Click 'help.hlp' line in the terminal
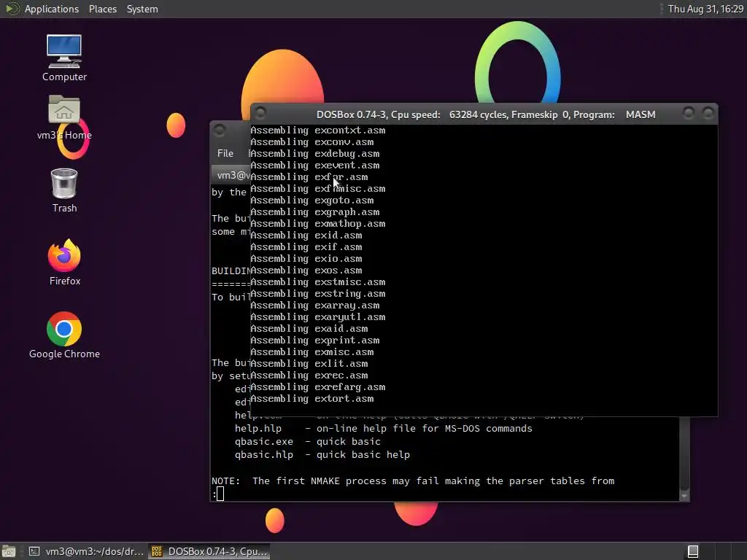The width and height of the screenshot is (747, 560). point(384,429)
